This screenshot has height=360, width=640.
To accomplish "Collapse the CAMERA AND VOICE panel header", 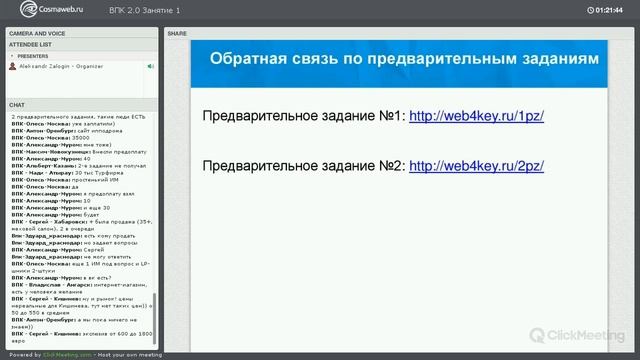I will [82, 33].
